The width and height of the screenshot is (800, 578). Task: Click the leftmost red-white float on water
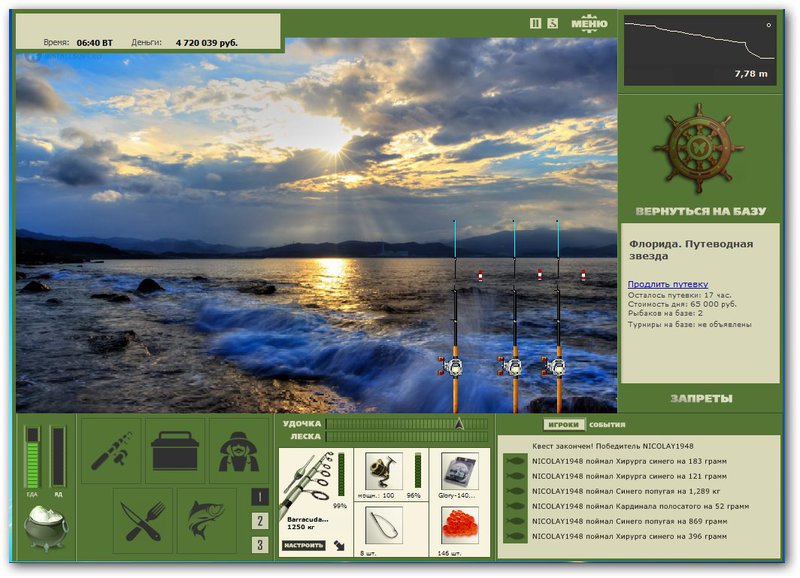point(480,276)
